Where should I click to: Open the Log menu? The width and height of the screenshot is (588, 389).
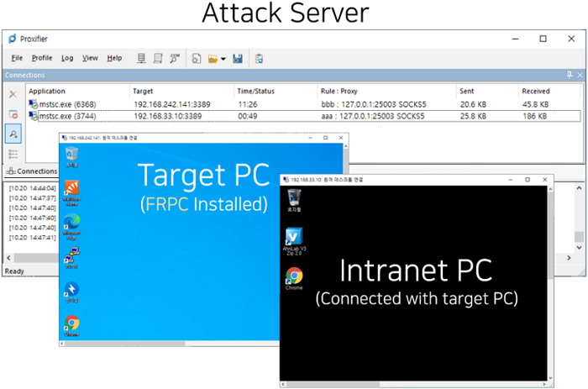(67, 58)
